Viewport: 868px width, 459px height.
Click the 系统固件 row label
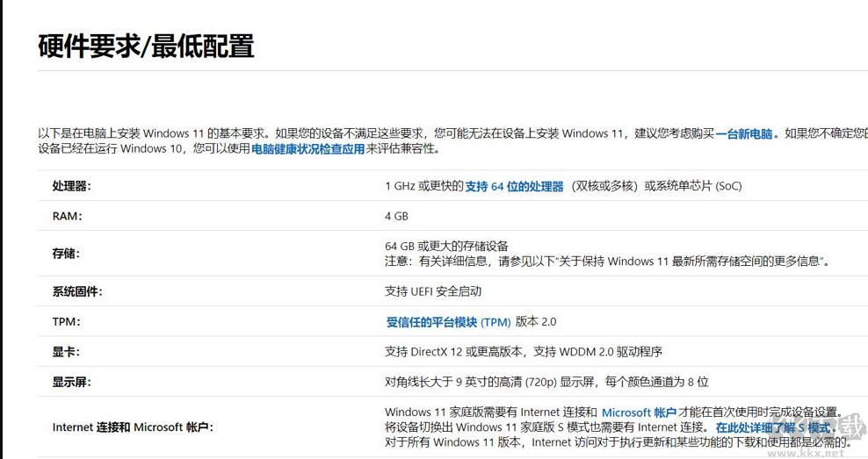pos(77,291)
